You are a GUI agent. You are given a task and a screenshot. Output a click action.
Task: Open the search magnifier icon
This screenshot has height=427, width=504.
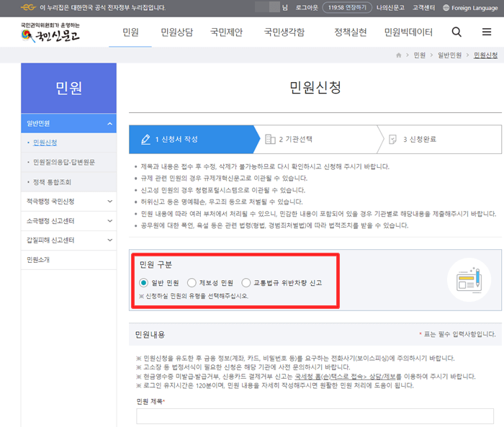(x=456, y=32)
